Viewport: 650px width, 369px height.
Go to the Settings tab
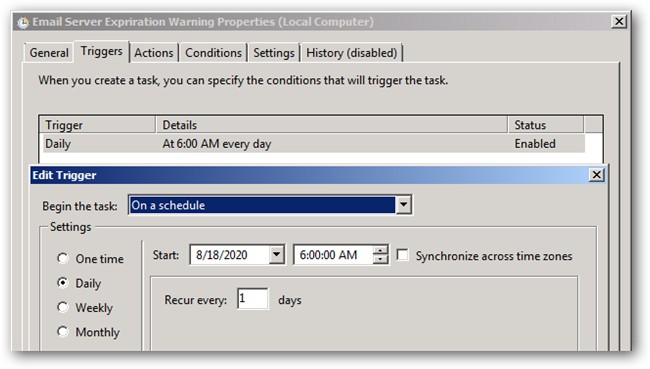point(274,53)
